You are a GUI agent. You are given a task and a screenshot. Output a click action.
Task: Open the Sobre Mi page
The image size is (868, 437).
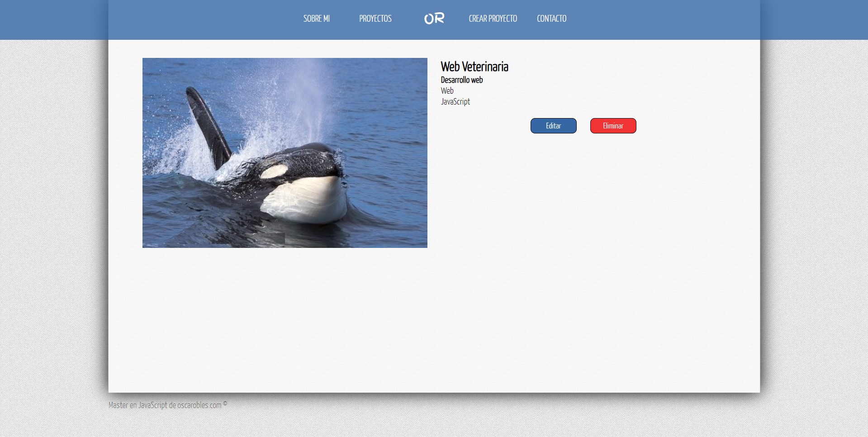316,19
